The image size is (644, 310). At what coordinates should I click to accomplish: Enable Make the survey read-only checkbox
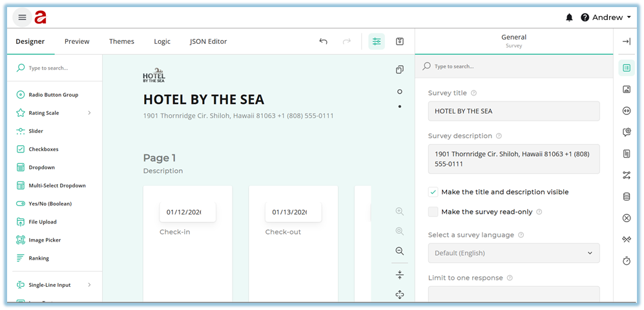[433, 212]
